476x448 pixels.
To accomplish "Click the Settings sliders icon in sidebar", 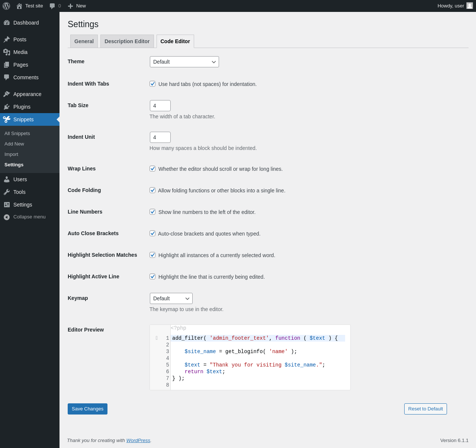I will 7,205.
